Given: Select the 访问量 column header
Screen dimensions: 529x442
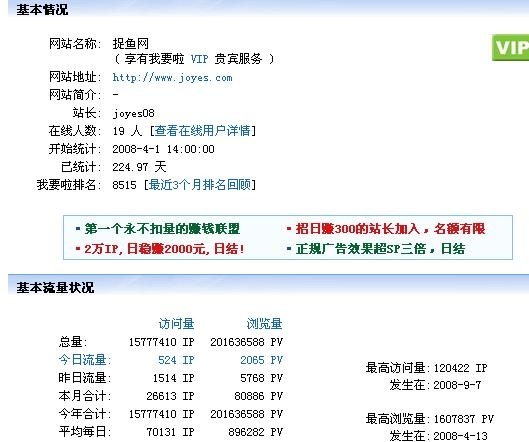Looking at the screenshot, I should 176,324.
